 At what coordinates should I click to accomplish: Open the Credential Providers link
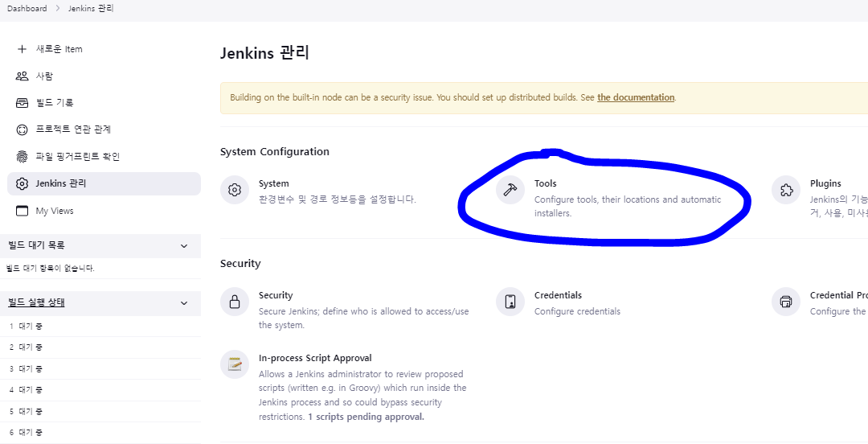(838, 295)
